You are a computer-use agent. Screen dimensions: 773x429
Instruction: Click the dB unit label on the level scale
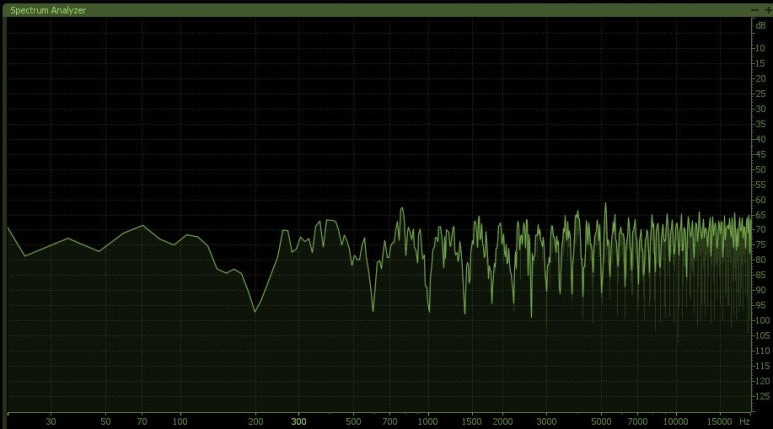(x=760, y=26)
